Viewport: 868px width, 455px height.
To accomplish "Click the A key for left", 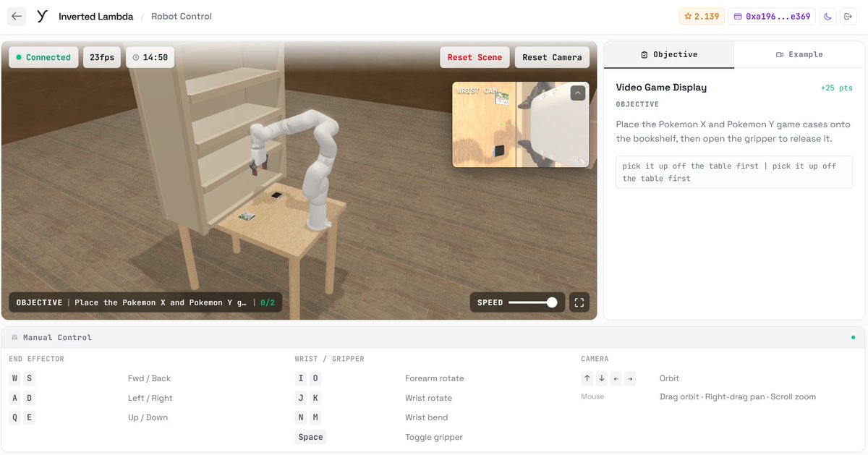I will 15,398.
